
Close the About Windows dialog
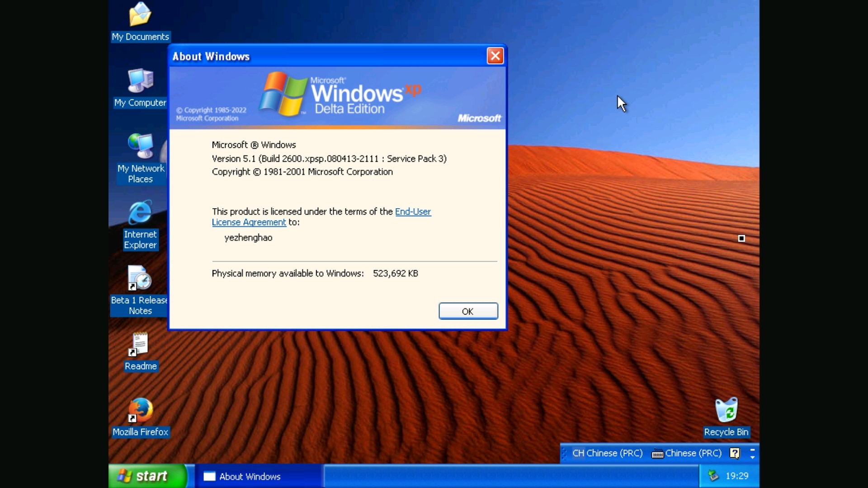495,56
